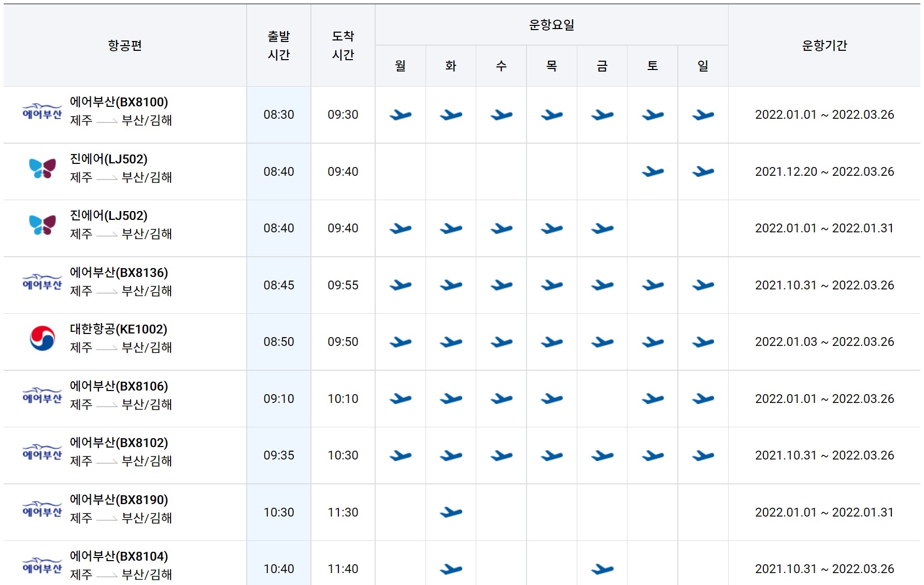Click arrival time 10:10
This screenshot has height=585, width=924.
(x=343, y=399)
